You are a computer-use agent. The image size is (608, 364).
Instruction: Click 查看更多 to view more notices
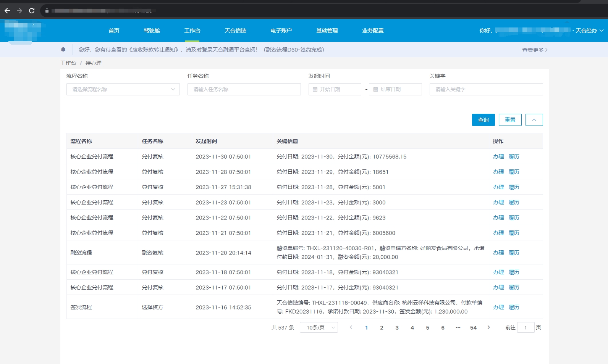point(535,50)
